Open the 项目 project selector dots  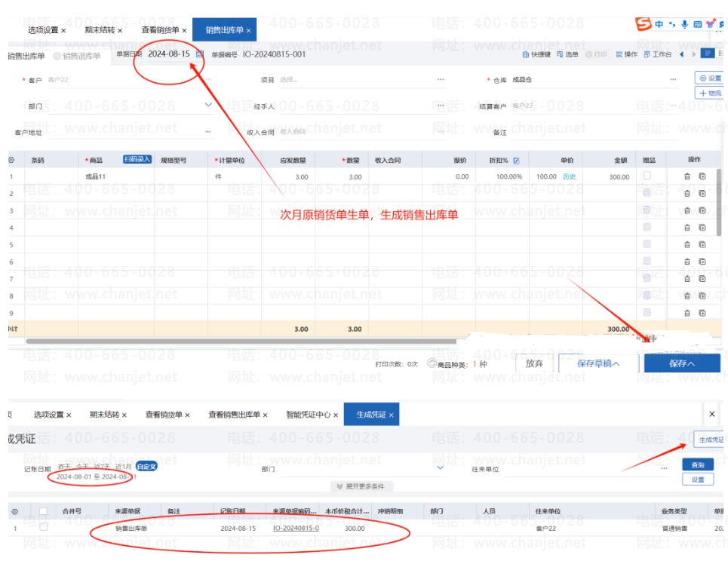[441, 79]
